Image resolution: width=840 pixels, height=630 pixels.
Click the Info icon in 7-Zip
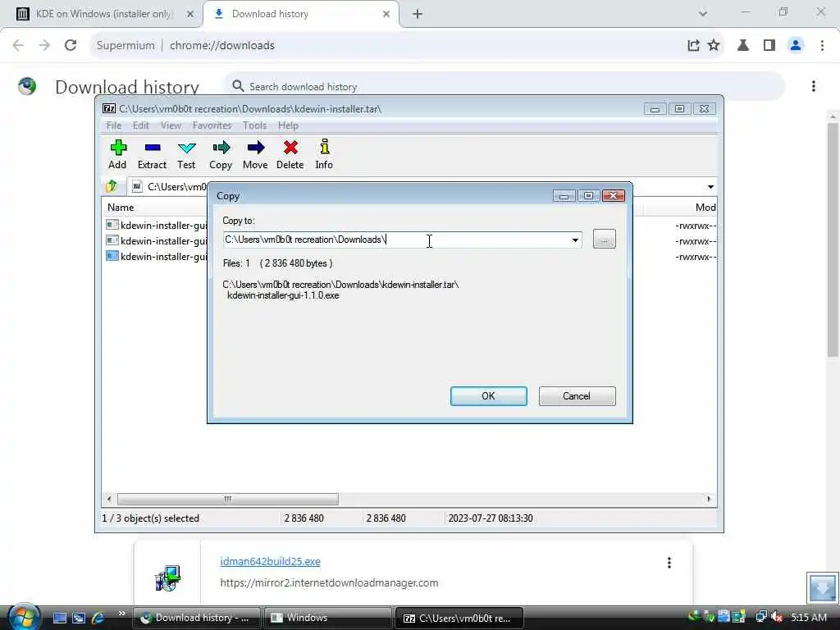(x=324, y=154)
